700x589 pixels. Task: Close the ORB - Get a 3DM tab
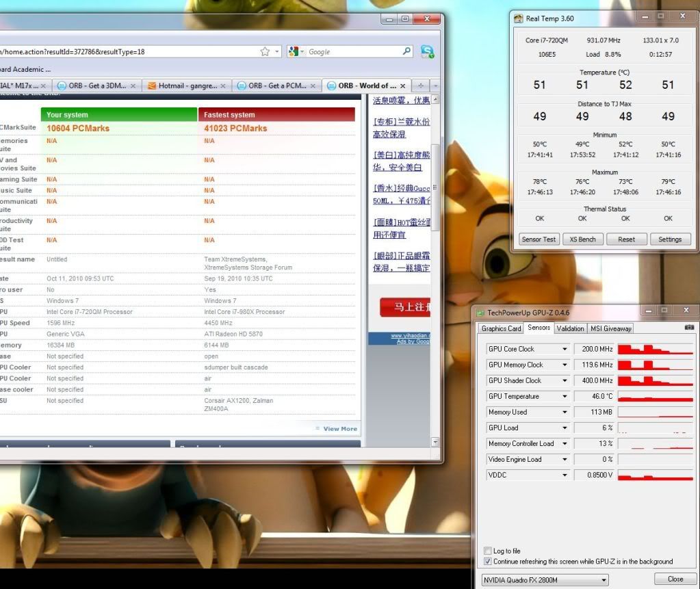(133, 86)
